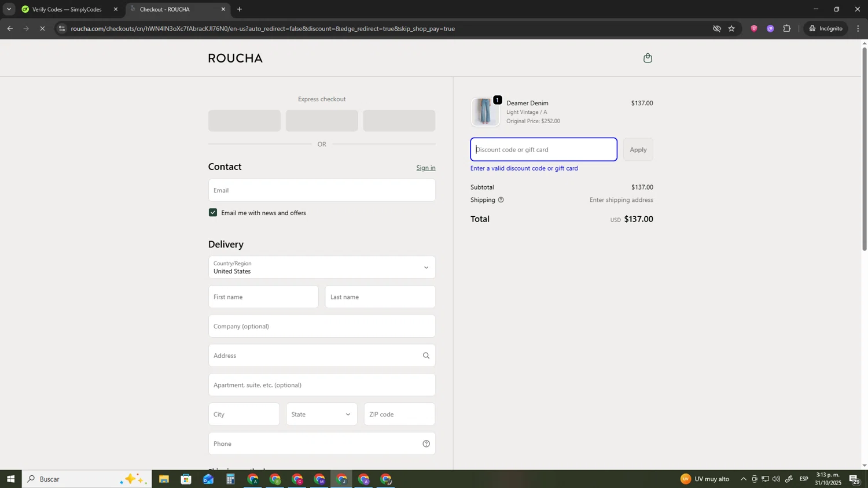The width and height of the screenshot is (868, 488).
Task: Click the First name field
Action: point(263,297)
